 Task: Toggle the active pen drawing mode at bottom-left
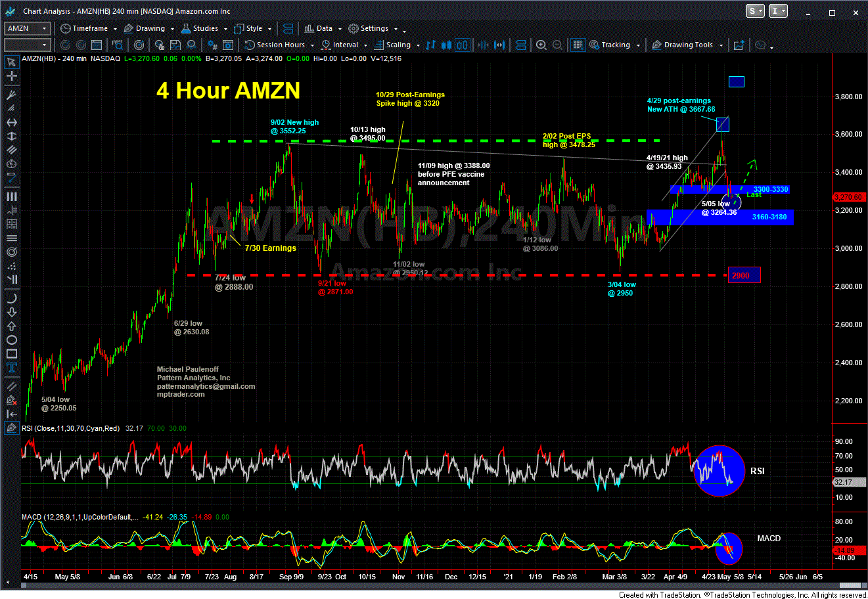[11, 428]
